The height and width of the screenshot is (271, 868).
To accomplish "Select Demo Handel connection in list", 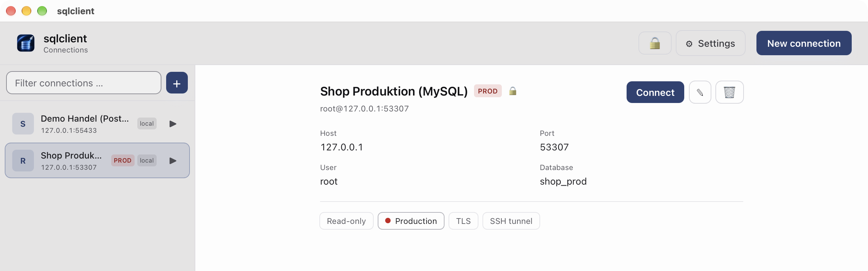I will (x=97, y=124).
